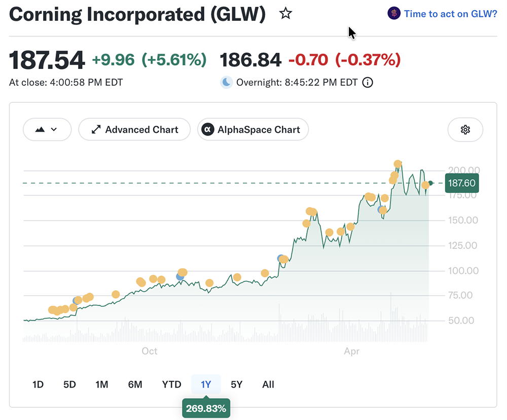This screenshot has width=507, height=420.
Task: Click 'At close: 4:00:58 PM EDT' text
Action: point(66,83)
